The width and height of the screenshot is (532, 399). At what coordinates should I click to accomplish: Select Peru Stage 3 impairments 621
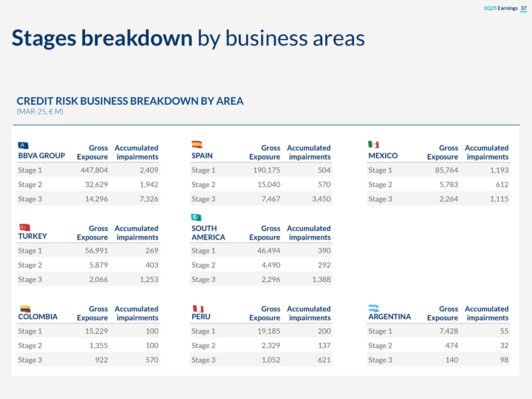[325, 360]
